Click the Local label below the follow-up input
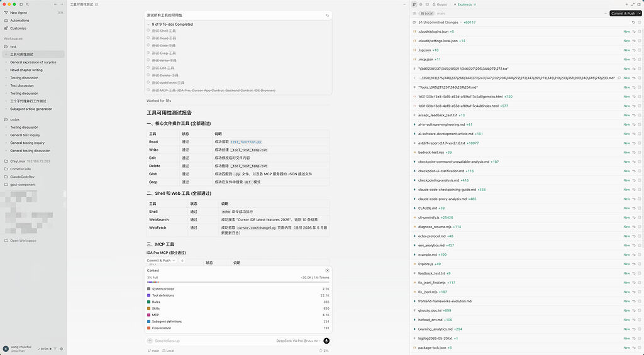 tap(169, 351)
